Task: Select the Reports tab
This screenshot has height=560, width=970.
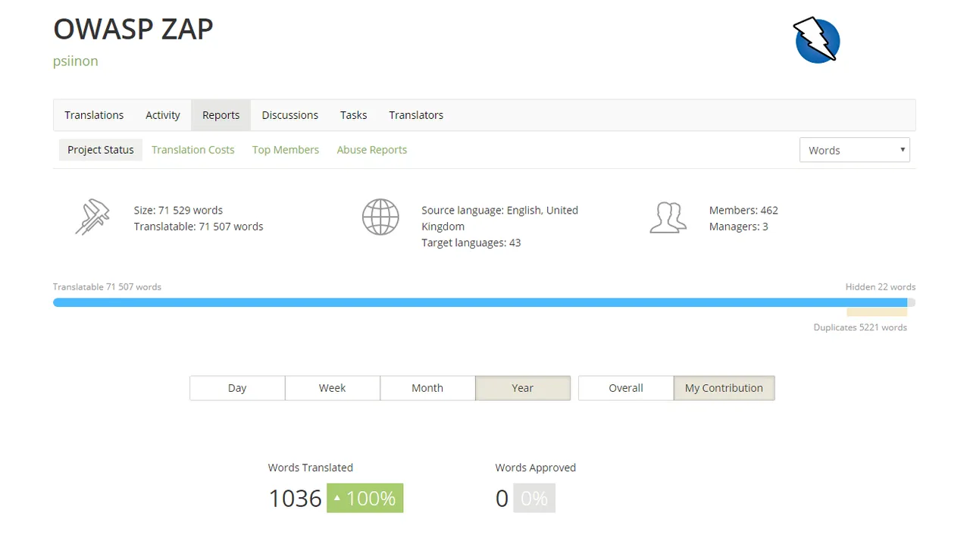Action: coord(221,115)
